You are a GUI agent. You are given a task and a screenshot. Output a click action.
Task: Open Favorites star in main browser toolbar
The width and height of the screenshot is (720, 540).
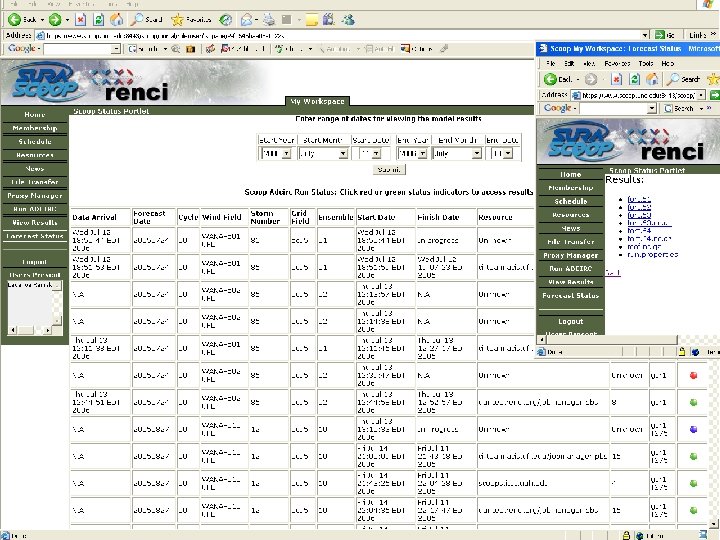pos(191,19)
